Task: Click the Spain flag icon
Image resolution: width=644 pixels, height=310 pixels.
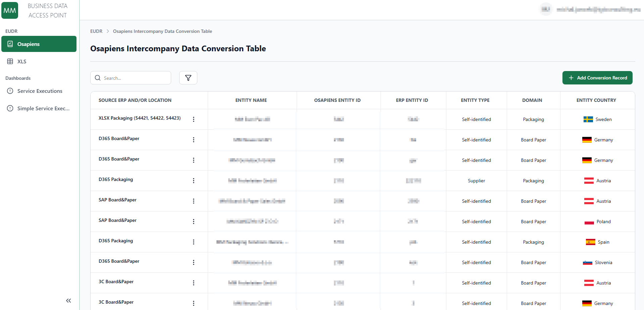Action: click(x=591, y=242)
